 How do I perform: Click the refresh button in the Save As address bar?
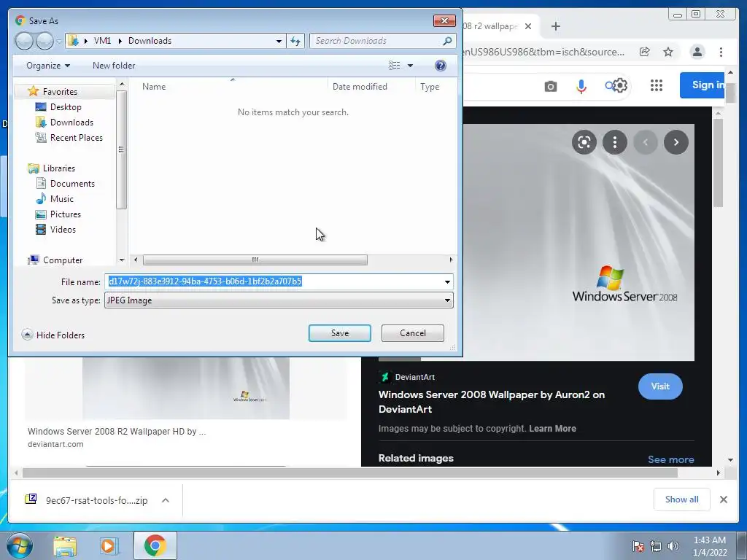pyautogui.click(x=295, y=41)
